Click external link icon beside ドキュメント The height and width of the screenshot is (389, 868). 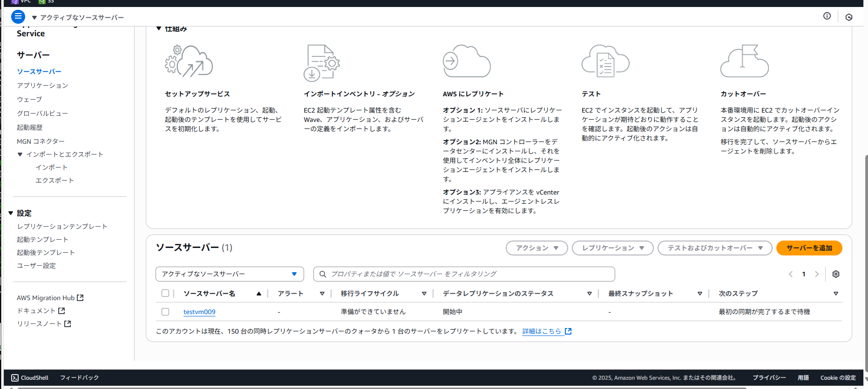(61, 311)
